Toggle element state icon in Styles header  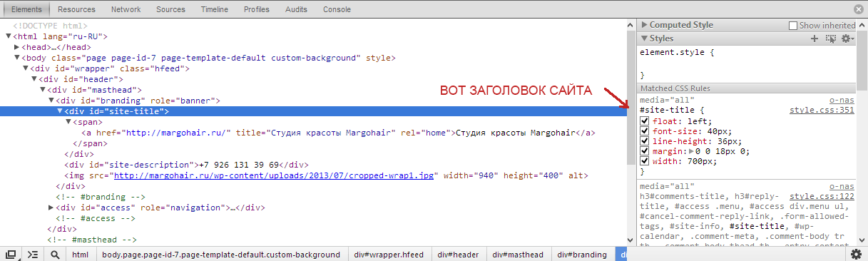(830, 39)
